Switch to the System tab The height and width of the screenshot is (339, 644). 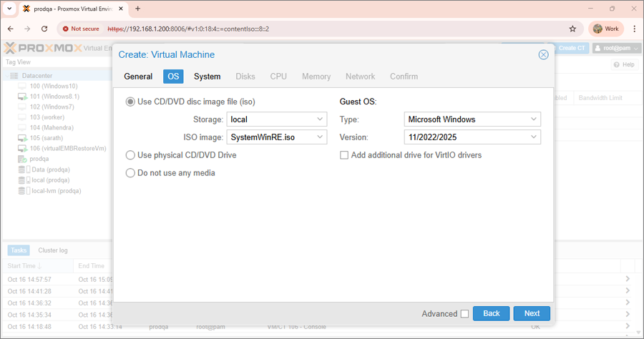pyautogui.click(x=207, y=77)
